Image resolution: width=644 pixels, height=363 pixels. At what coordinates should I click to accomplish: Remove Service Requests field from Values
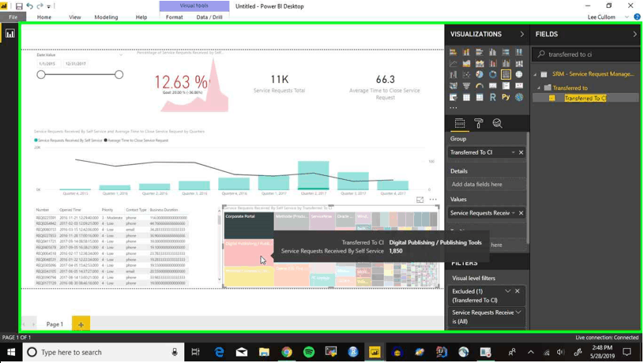pyautogui.click(x=521, y=213)
